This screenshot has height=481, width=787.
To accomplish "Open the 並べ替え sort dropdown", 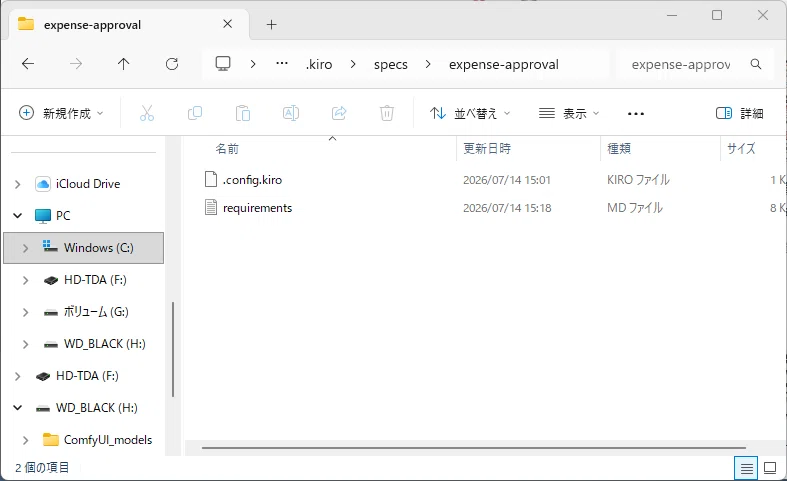I will coord(470,113).
